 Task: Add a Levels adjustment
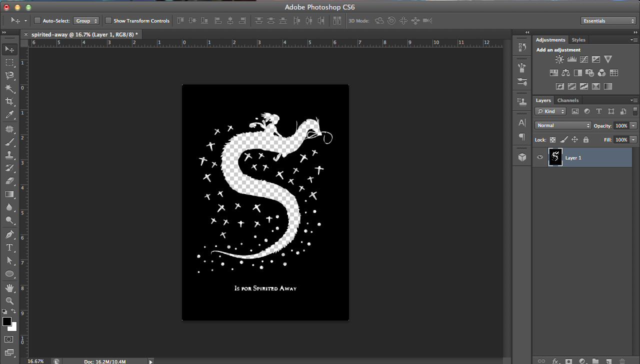pos(571,59)
